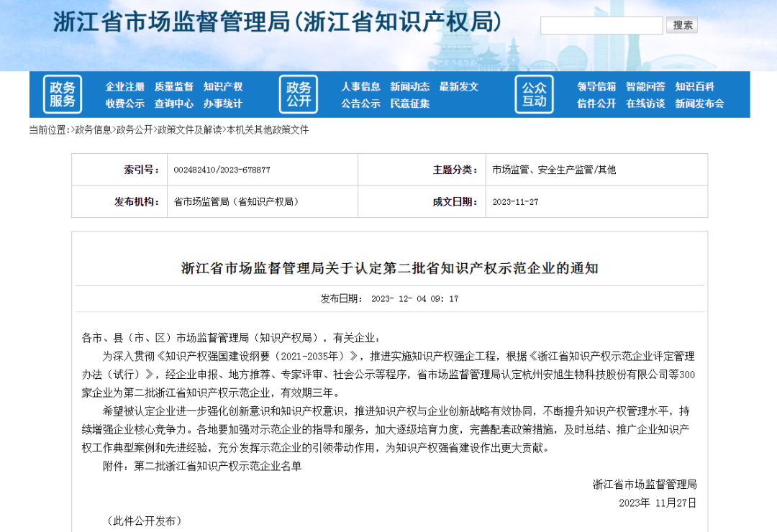Click the 索引号 label cell
The image size is (777, 532).
(119, 170)
